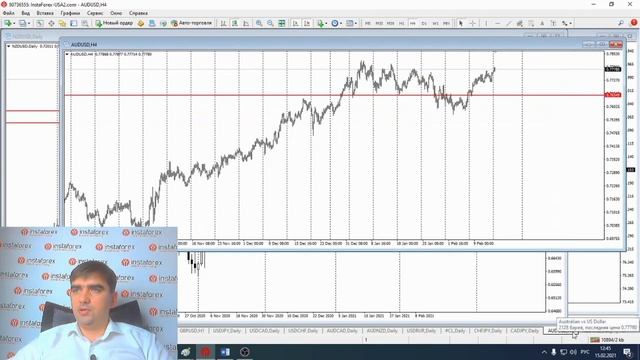This screenshot has height=360, width=640.
Task: Select the W1 timeframe button
Action: [x=436, y=23]
